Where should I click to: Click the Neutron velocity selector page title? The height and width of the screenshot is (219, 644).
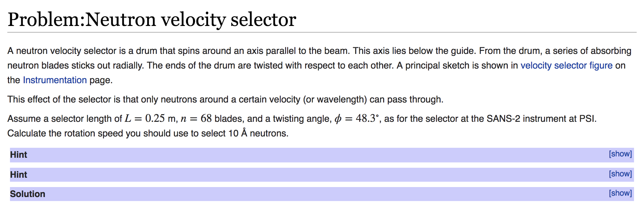(x=152, y=19)
